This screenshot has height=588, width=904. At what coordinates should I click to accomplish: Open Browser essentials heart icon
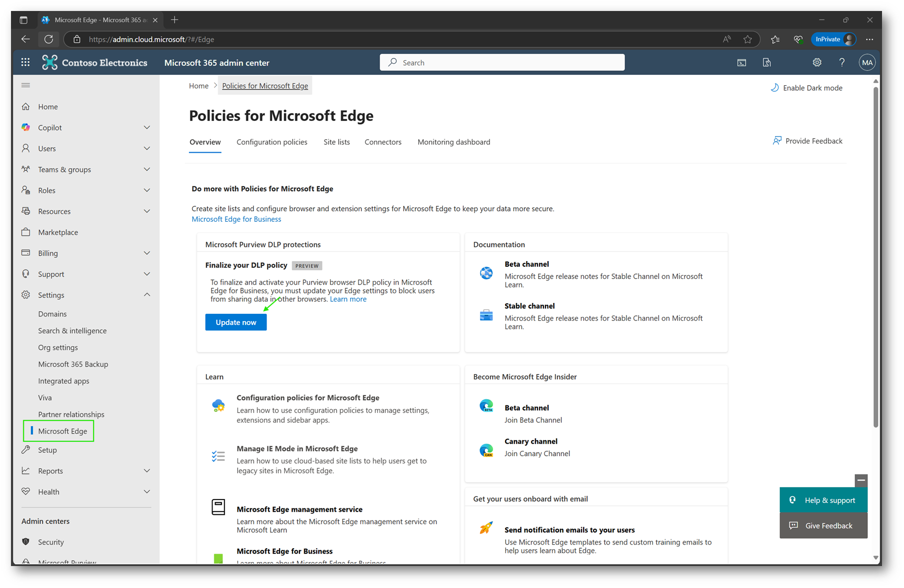click(798, 39)
